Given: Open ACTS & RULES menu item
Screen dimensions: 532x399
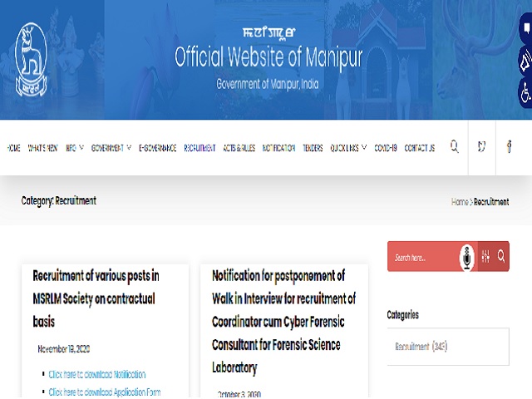Looking at the screenshot, I should point(239,148).
